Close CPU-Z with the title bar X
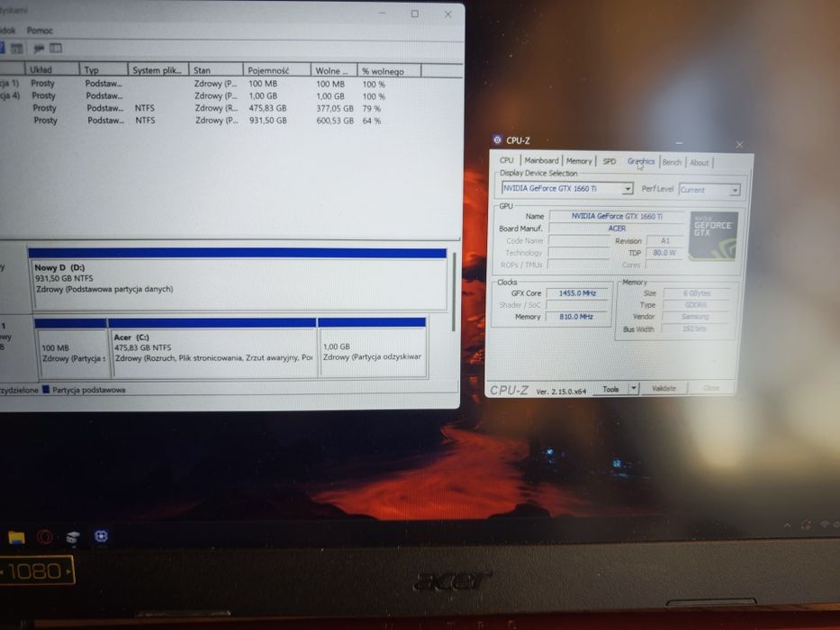The height and width of the screenshot is (630, 840). 739,145
